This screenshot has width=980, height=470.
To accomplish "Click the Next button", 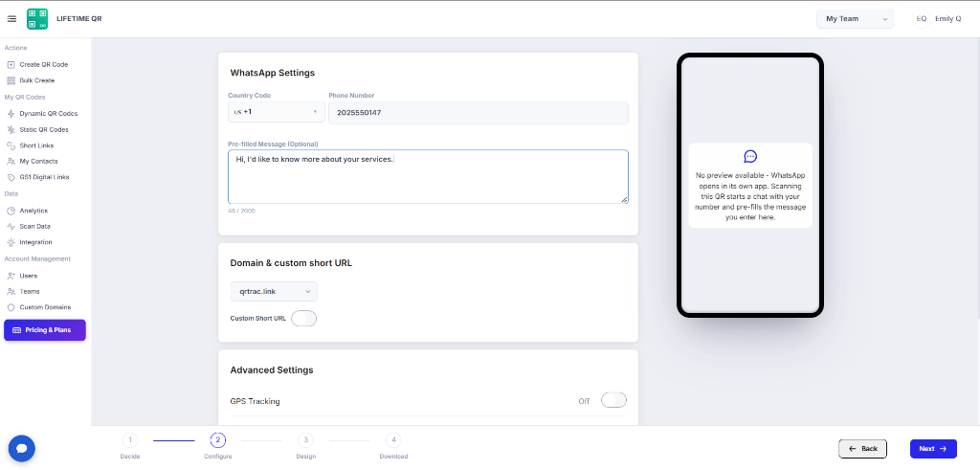I will tap(933, 449).
